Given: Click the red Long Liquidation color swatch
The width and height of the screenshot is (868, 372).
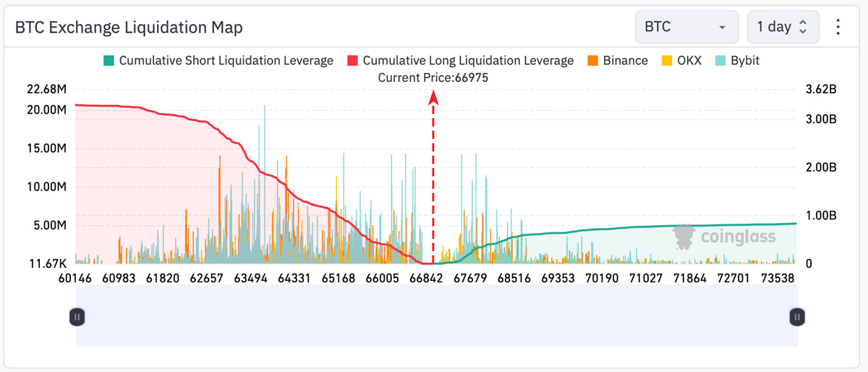Looking at the screenshot, I should point(352,61).
